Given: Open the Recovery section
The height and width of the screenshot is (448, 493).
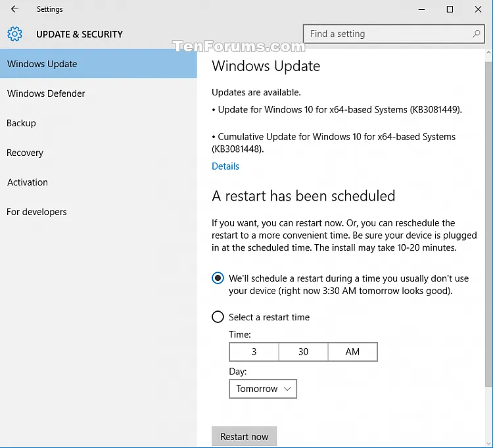Looking at the screenshot, I should coord(99,153).
